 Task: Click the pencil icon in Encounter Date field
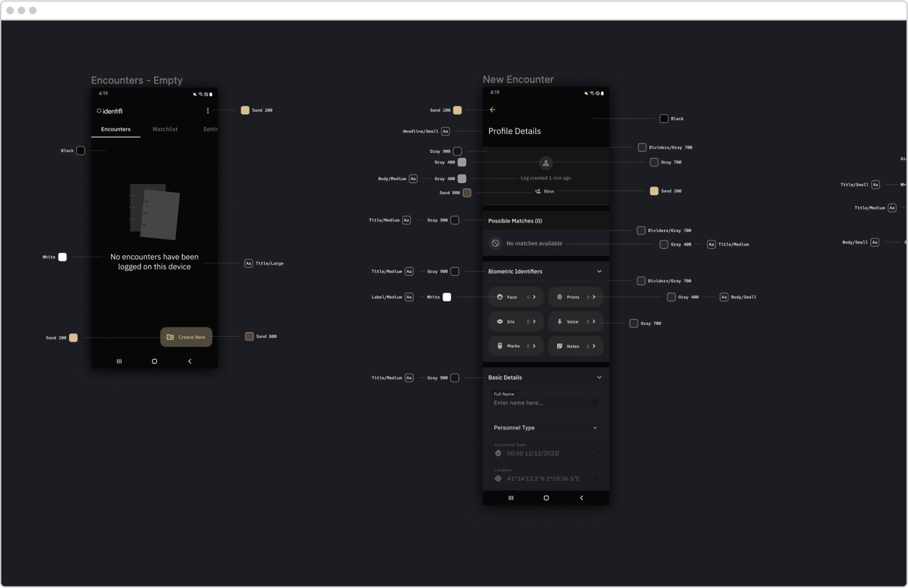tap(595, 453)
